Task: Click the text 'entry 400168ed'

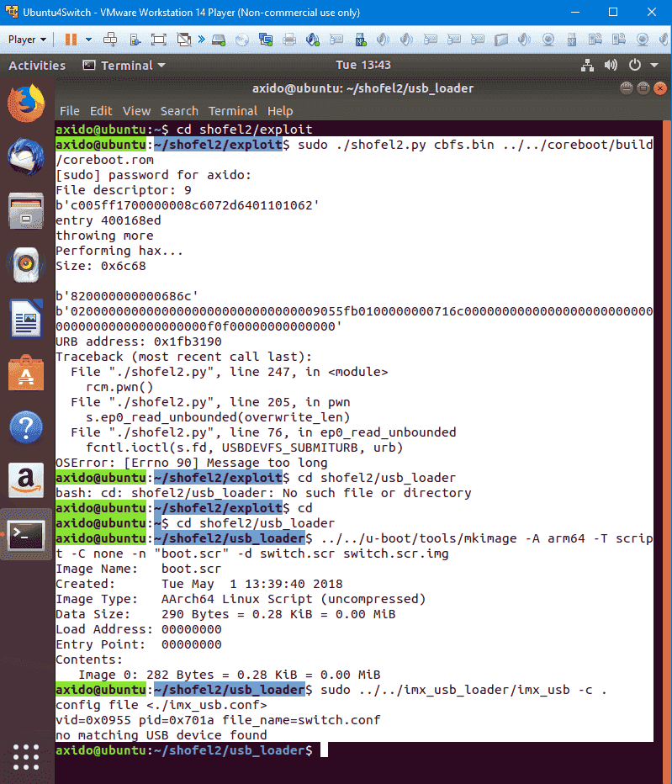Action: [x=108, y=220]
